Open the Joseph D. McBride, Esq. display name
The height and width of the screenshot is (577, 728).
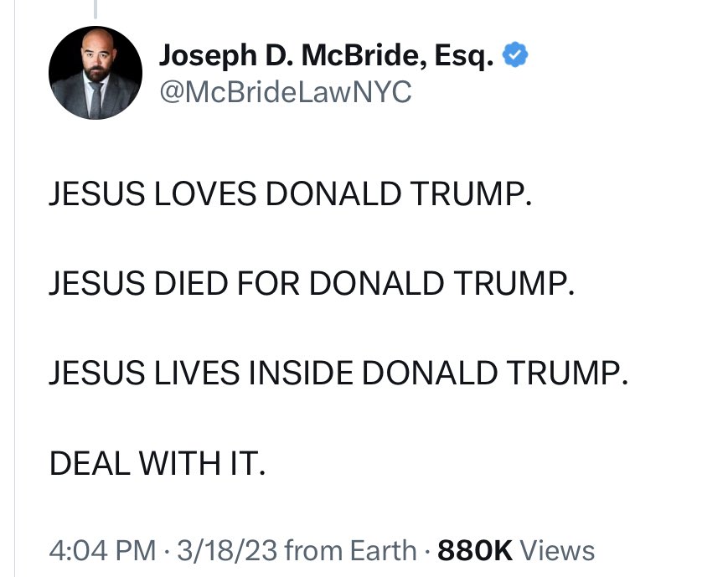[x=328, y=57]
